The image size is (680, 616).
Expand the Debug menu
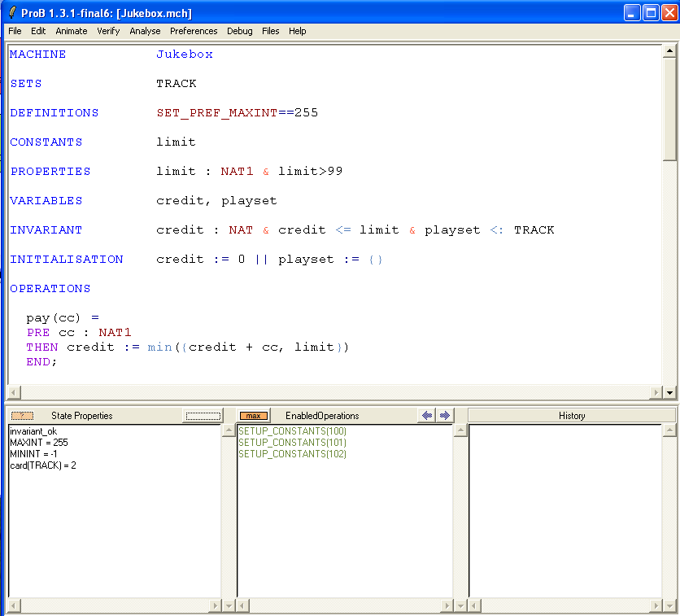[x=240, y=31]
